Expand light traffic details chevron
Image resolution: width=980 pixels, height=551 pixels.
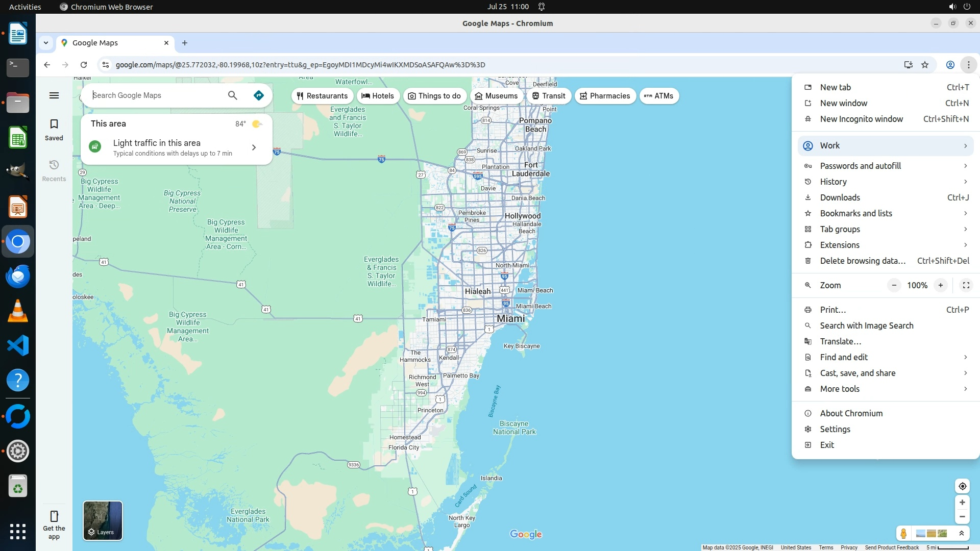(254, 147)
